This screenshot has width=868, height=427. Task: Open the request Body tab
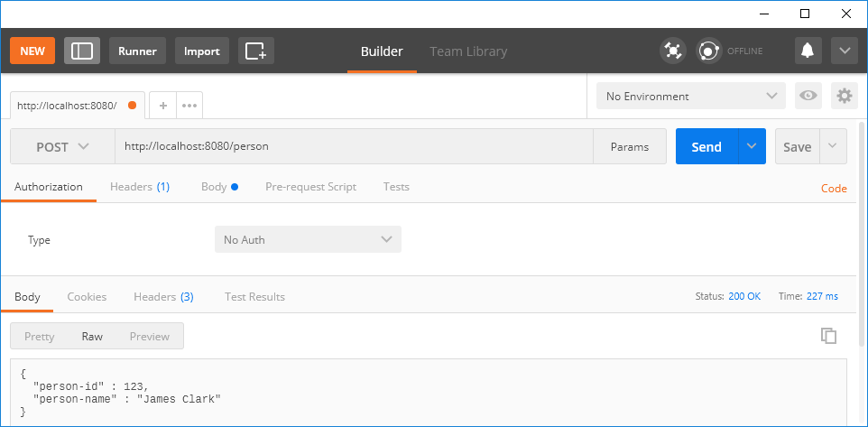(220, 187)
